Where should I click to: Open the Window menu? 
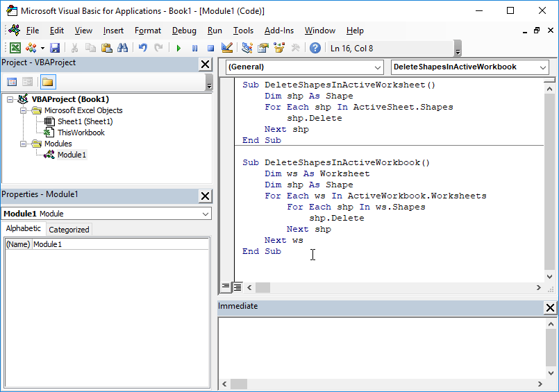click(x=320, y=31)
